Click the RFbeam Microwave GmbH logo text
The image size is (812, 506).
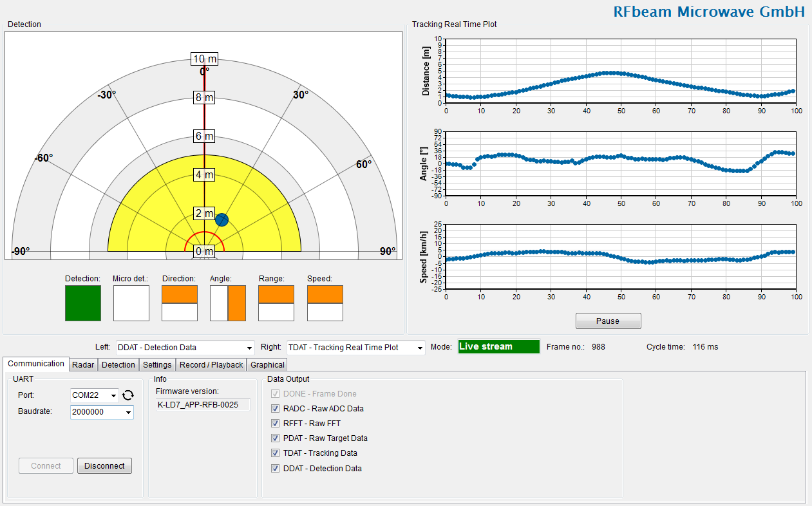[x=709, y=12]
